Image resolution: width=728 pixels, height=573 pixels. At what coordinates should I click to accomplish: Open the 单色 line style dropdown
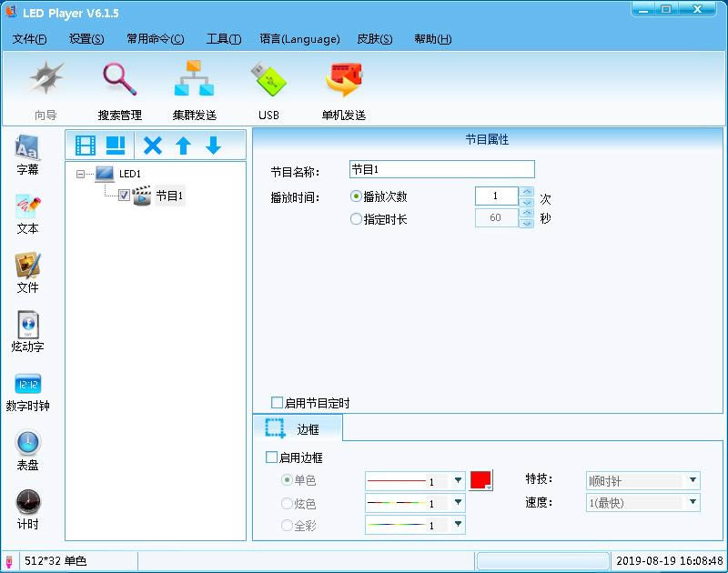tap(458, 480)
